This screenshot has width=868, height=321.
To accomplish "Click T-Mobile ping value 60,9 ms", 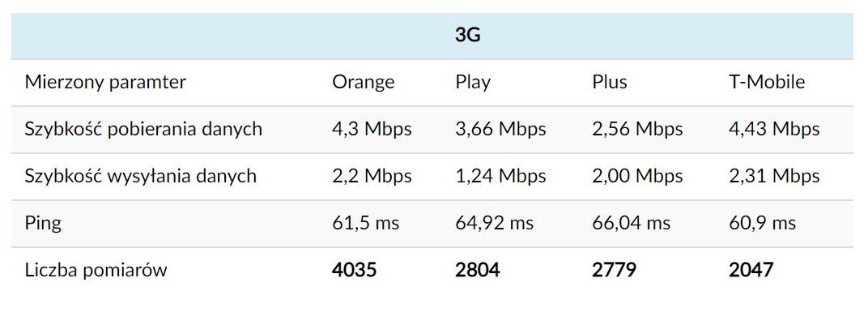I will click(762, 224).
